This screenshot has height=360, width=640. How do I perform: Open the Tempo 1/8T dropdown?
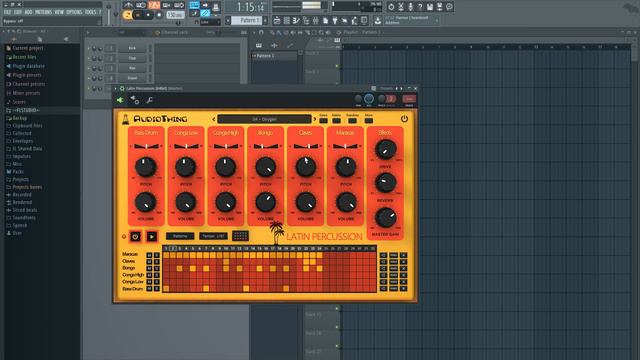(x=213, y=236)
